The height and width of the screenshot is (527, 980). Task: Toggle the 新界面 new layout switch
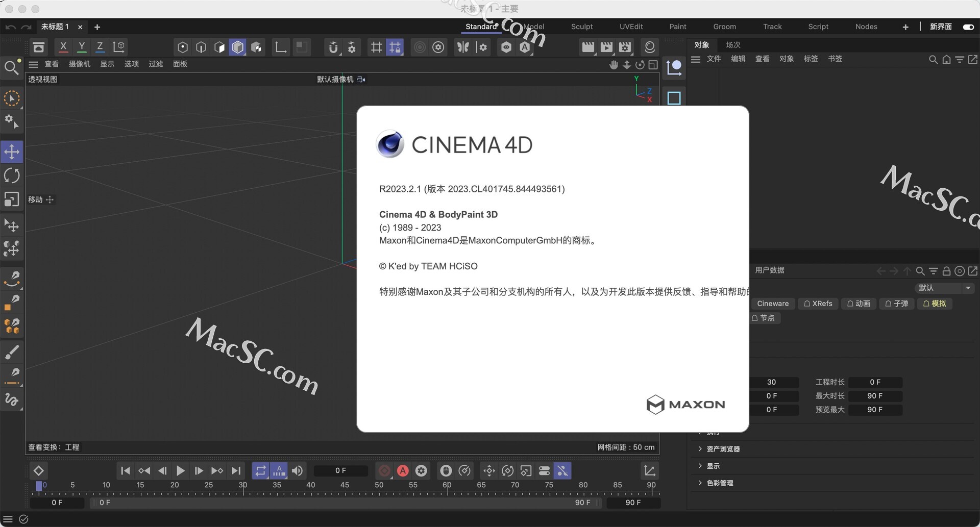pyautogui.click(x=968, y=27)
